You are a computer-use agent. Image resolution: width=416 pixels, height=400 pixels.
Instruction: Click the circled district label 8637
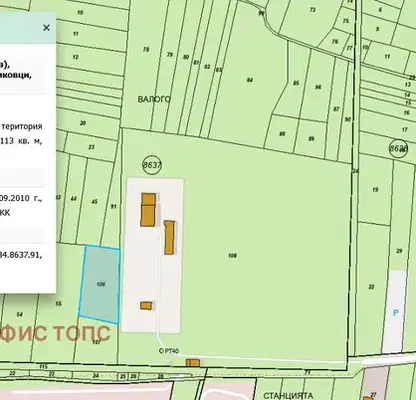pos(152,165)
